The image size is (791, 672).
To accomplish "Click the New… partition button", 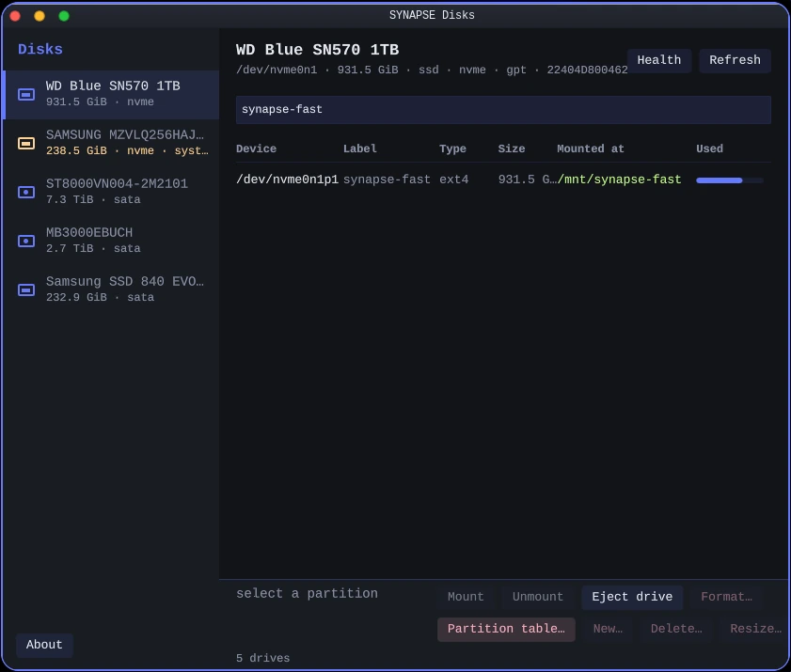I will click(608, 629).
